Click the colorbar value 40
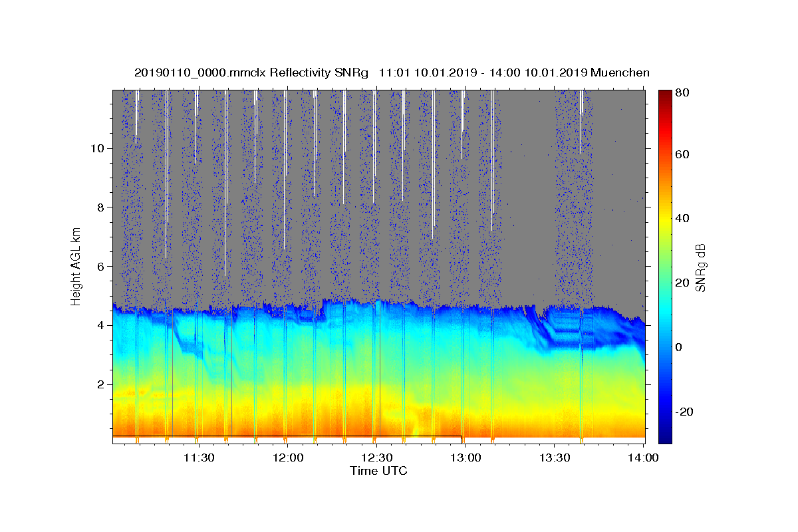Screen dimensions: 798x532 (x=684, y=218)
